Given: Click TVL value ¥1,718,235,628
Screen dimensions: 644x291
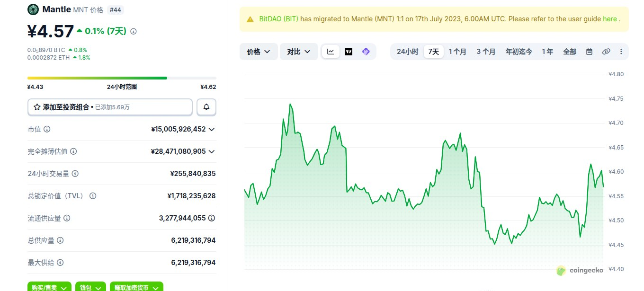Looking at the screenshot, I should tap(192, 196).
